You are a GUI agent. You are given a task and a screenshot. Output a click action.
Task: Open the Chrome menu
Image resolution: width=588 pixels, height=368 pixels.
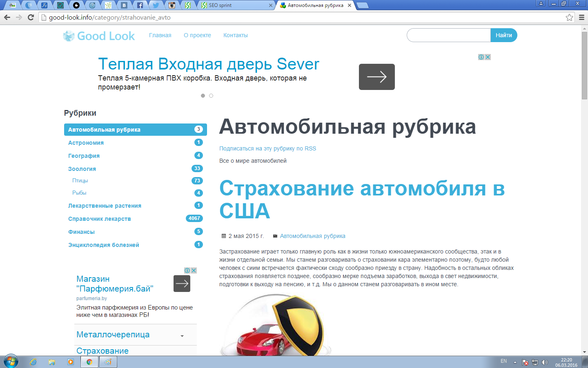click(581, 17)
